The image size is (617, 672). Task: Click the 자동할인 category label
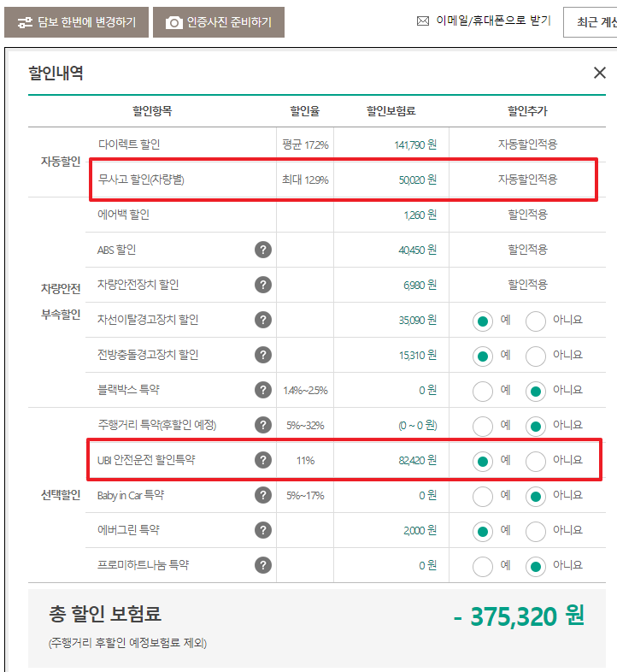[61, 162]
